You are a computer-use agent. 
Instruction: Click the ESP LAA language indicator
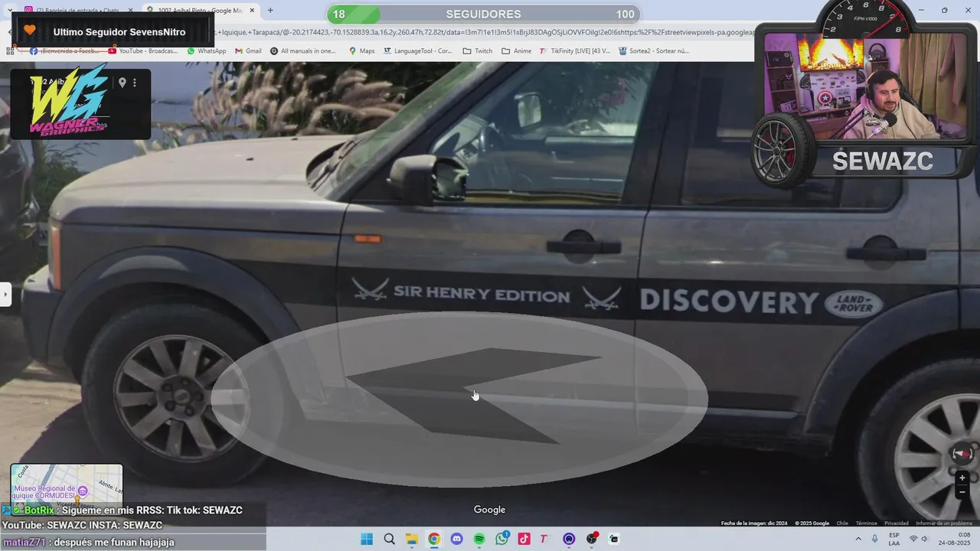(x=894, y=539)
